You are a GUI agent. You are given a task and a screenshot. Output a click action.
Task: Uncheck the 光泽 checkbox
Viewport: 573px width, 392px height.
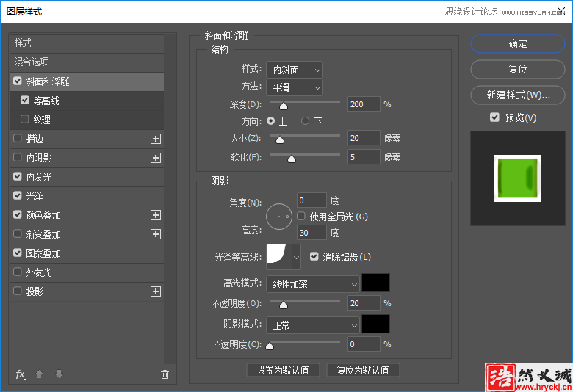(17, 195)
